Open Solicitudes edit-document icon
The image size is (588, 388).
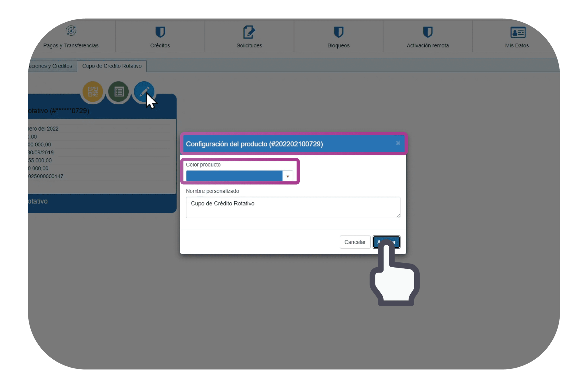249,32
